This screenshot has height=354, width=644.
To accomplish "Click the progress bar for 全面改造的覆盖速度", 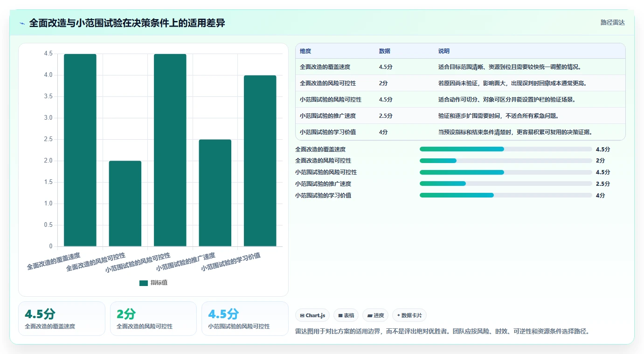I will pyautogui.click(x=506, y=149).
